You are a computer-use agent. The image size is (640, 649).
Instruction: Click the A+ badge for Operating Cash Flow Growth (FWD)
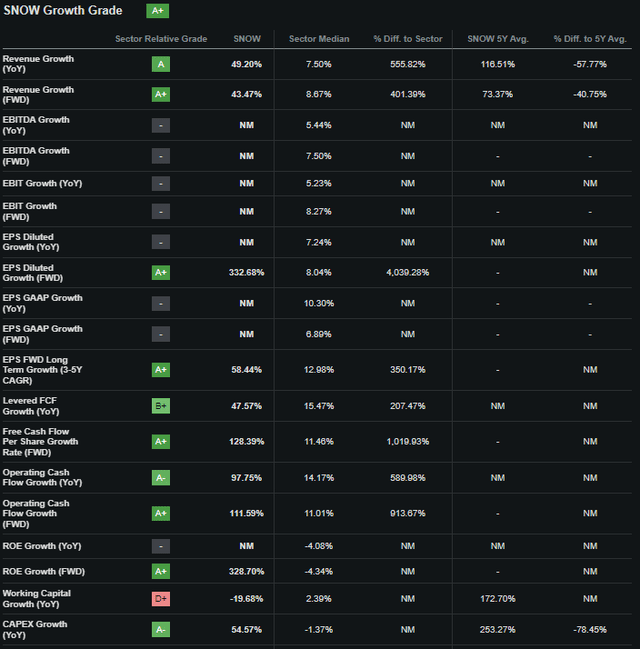tap(161, 513)
